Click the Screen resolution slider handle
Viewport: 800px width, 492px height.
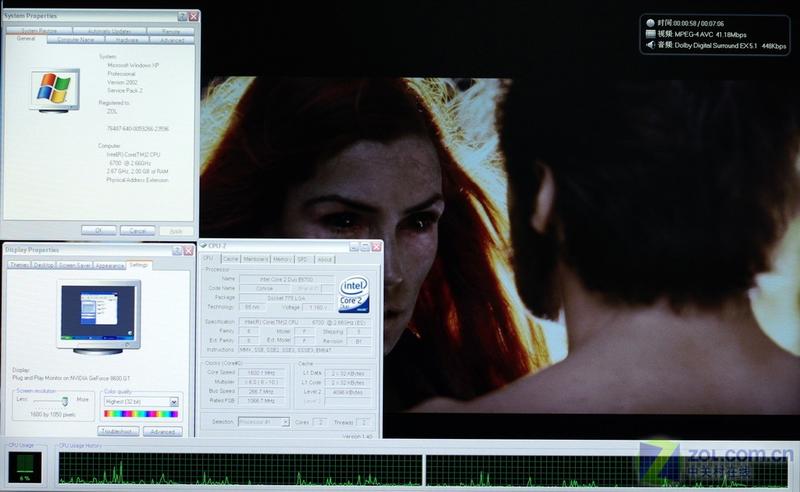tap(65, 401)
